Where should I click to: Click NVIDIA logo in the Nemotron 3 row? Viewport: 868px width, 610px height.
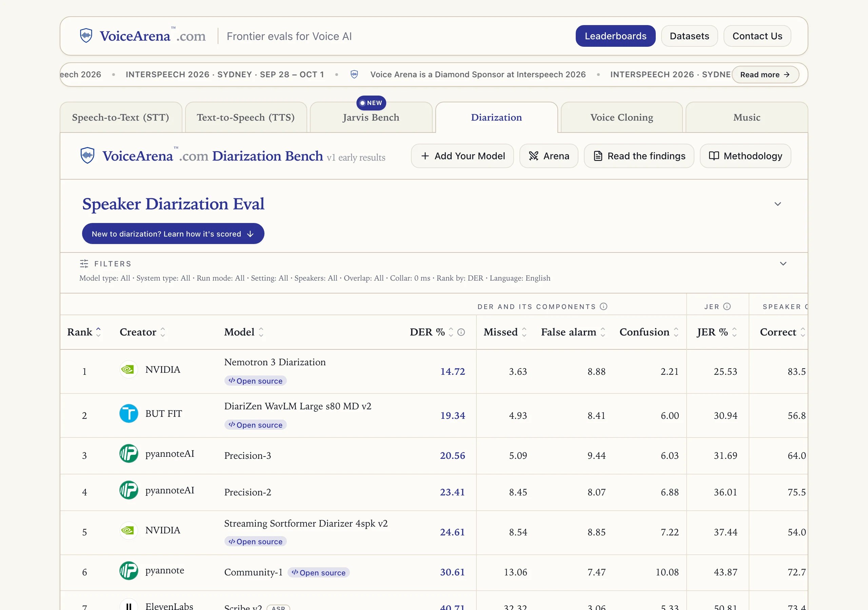129,369
